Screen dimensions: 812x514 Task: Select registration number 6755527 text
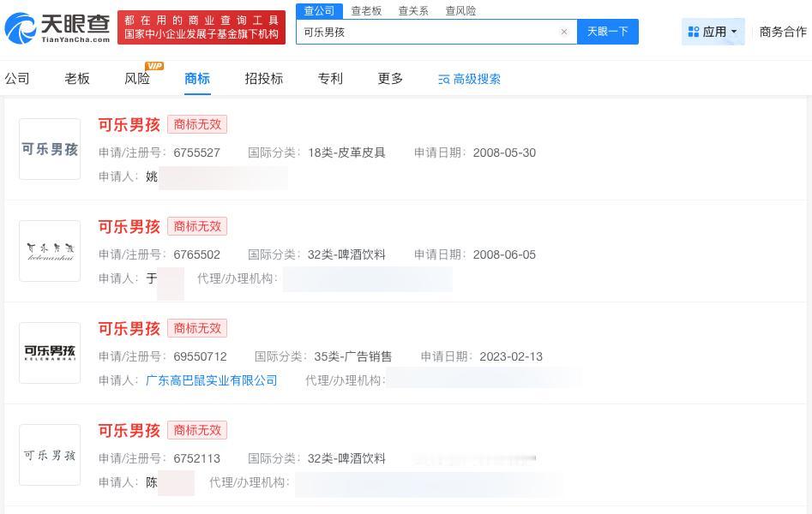(197, 152)
